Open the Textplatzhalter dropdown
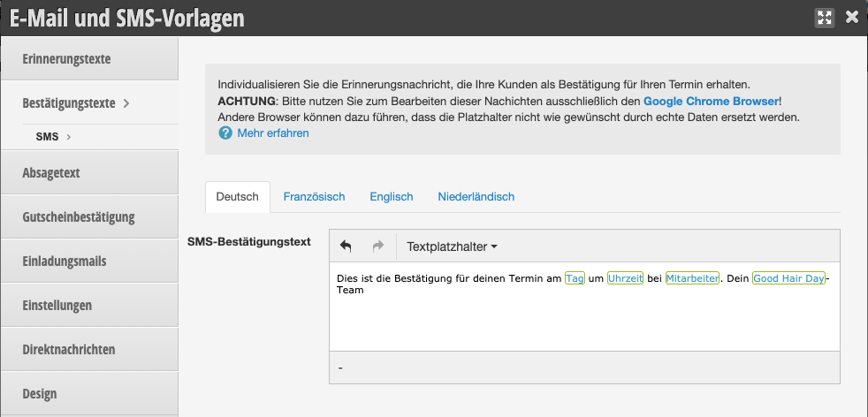 pos(452,246)
